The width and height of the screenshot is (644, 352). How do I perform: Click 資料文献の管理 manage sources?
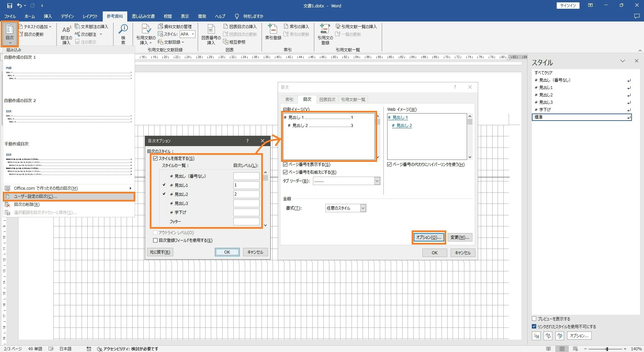click(x=175, y=27)
